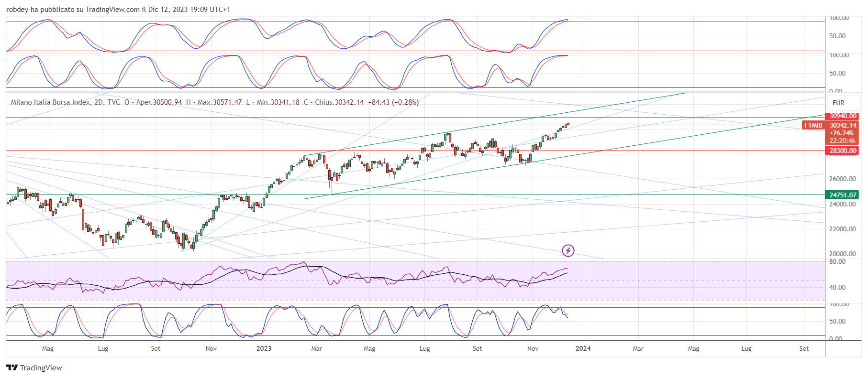Click the red 30940.00 price label
Image resolution: width=868 pixels, height=378 pixels.
click(x=843, y=116)
